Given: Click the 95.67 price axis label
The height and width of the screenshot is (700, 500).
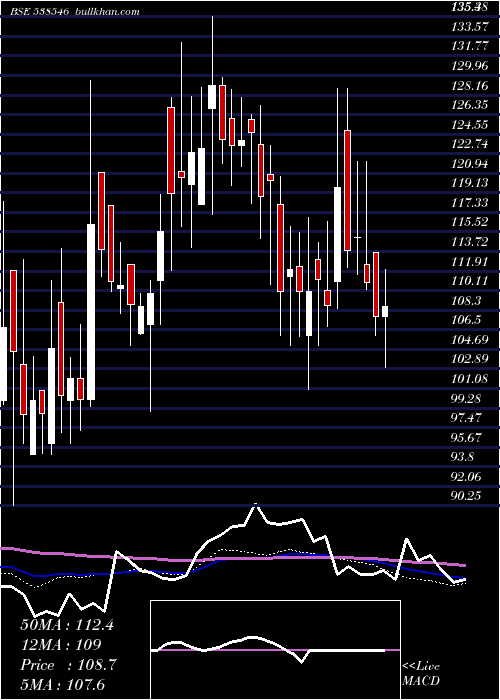Looking at the screenshot, I should point(467,437).
